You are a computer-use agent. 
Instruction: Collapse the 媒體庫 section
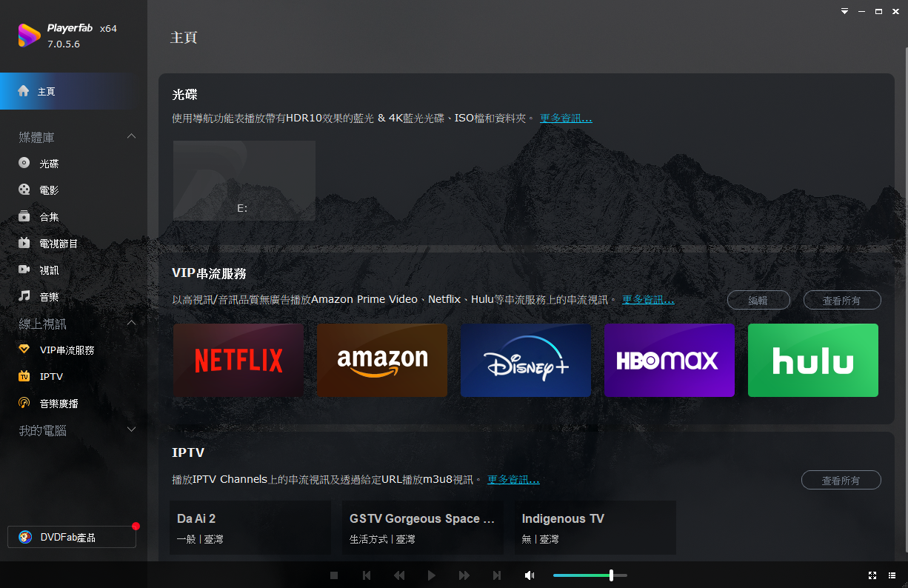click(x=132, y=136)
